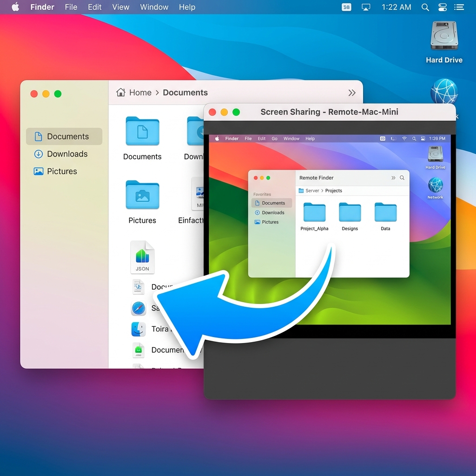This screenshot has height=476, width=476.
Task: Open the Apple menu in the top bar
Action: [x=15, y=7]
